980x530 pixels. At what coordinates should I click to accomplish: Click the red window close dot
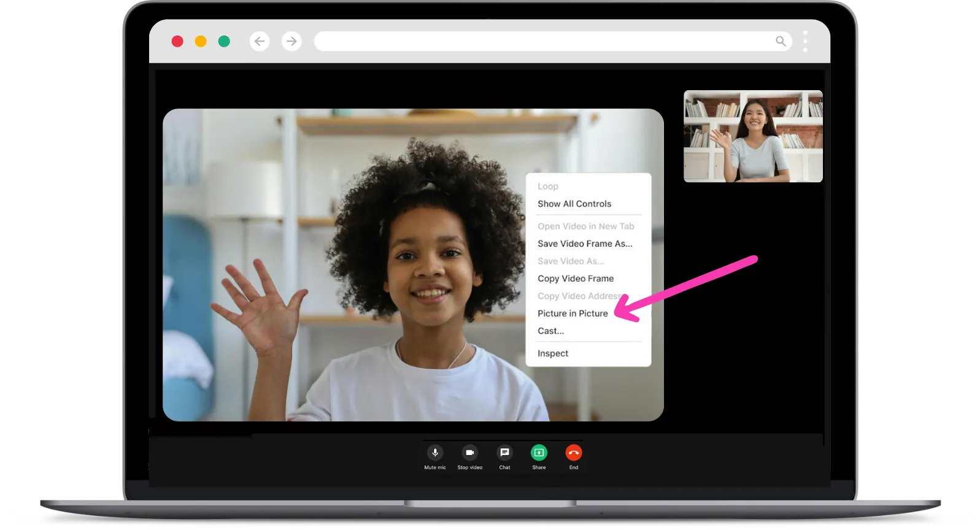[177, 41]
